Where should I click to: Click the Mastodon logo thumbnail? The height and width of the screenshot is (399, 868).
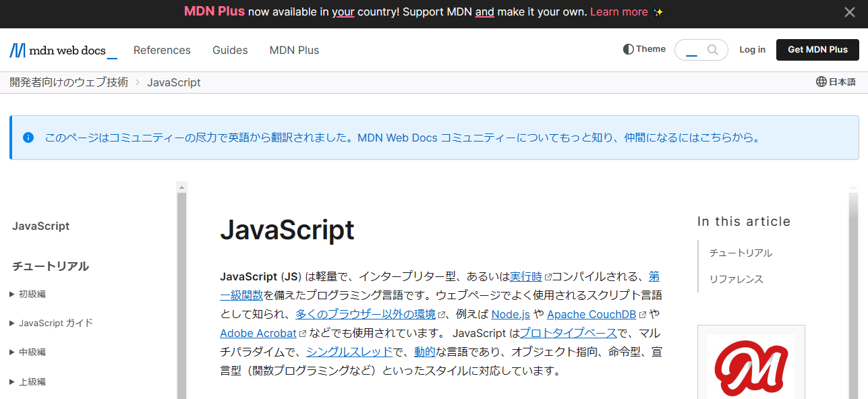point(751,364)
